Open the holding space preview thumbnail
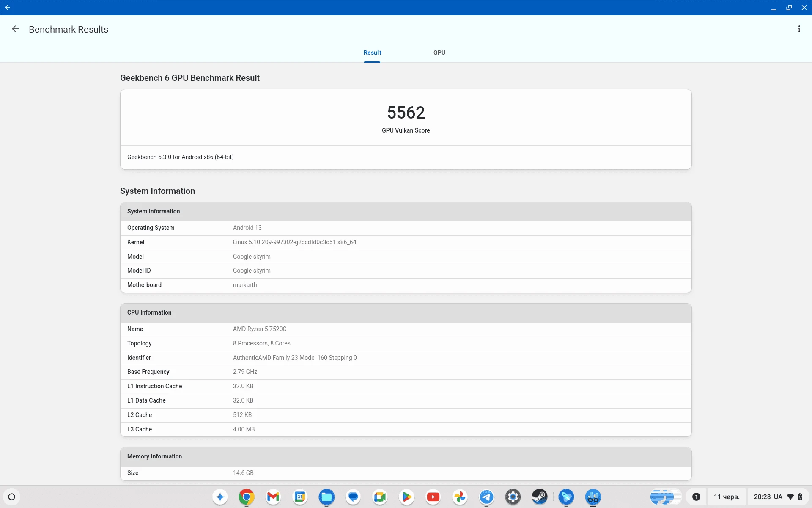The image size is (812, 508). point(665,497)
